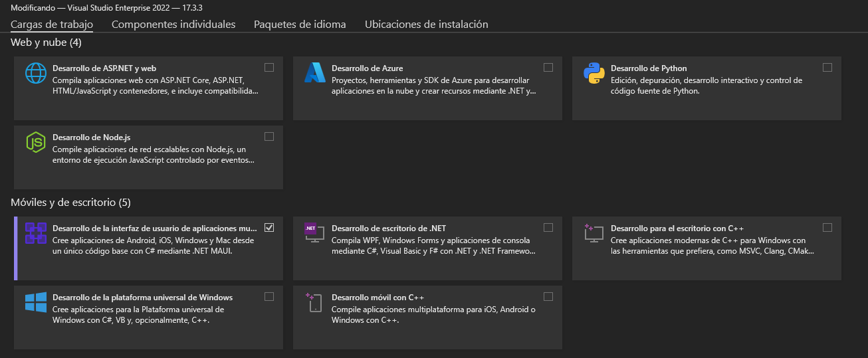Select the Desarrollo de Node.js workload card

[x=148, y=157]
